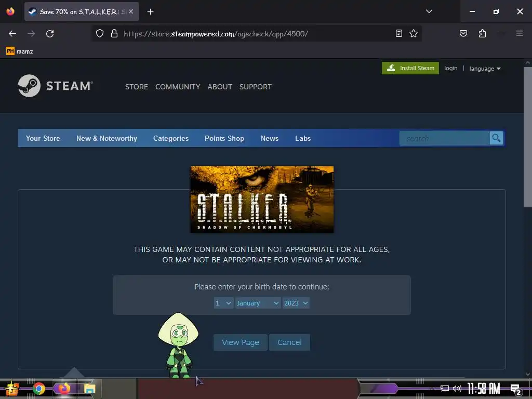This screenshot has height=399, width=532.
Task: Click the network icon in system tray
Action: click(x=445, y=389)
